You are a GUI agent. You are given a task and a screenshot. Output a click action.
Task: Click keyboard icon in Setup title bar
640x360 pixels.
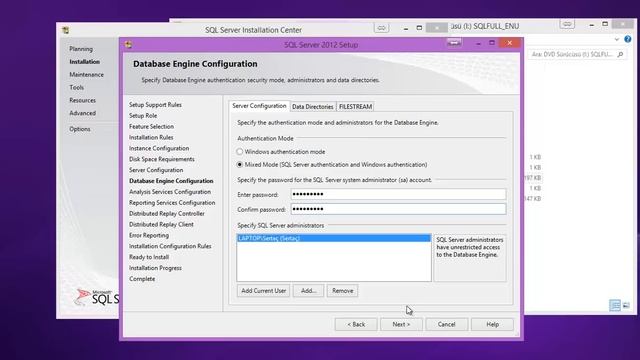[x=454, y=42]
